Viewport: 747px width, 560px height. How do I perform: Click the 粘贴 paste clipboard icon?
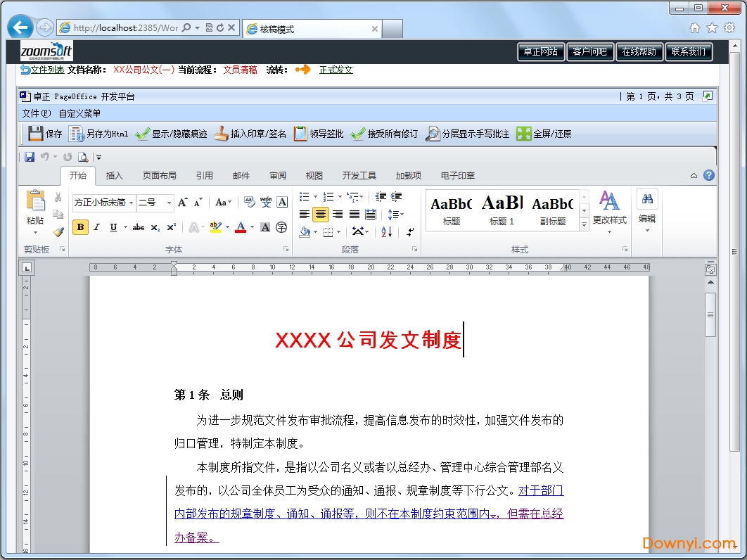point(35,201)
